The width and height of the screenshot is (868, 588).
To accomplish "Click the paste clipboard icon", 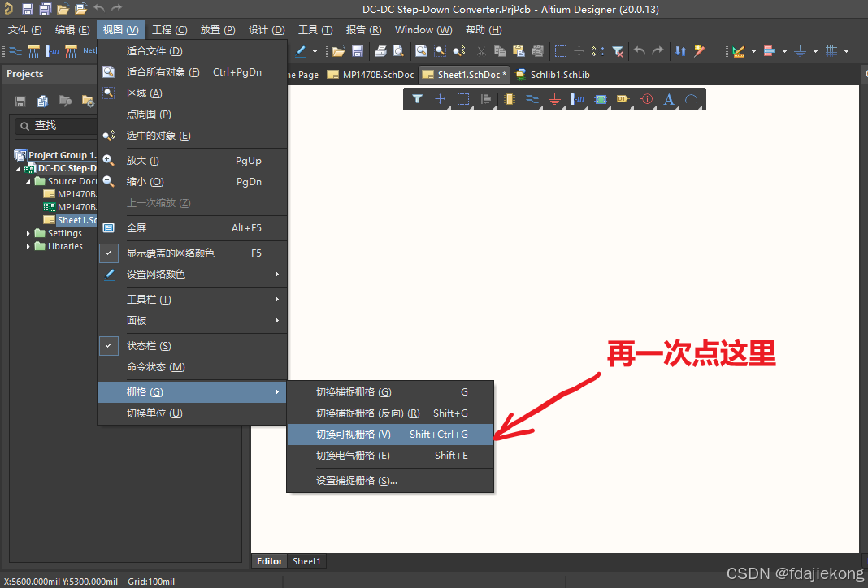I will click(x=519, y=51).
